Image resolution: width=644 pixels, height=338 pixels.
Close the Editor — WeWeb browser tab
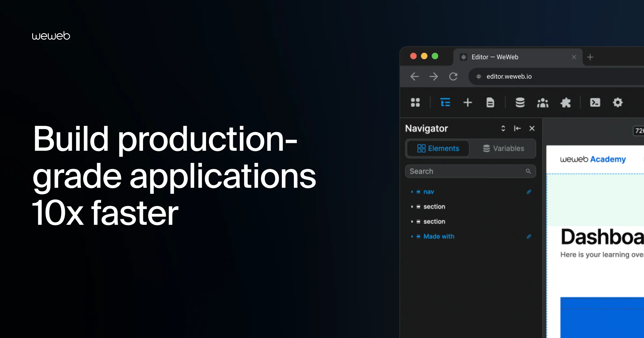[574, 57]
